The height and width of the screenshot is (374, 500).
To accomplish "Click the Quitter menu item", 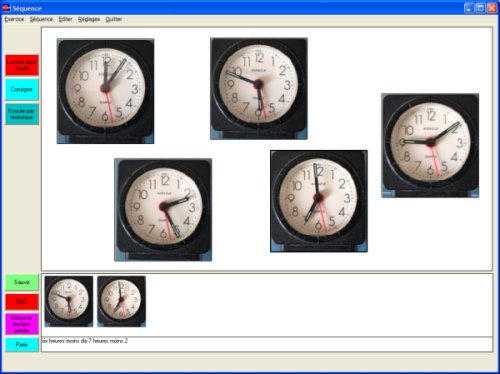I will [x=114, y=19].
